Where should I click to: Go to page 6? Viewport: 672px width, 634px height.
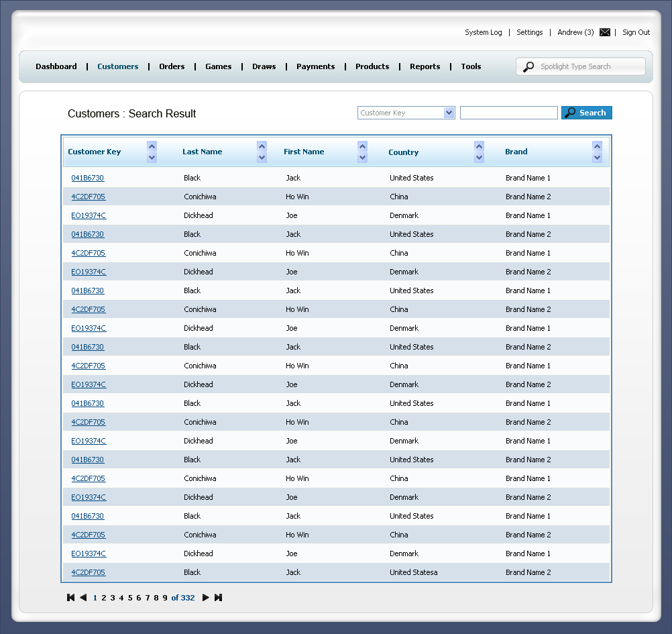pos(138,598)
